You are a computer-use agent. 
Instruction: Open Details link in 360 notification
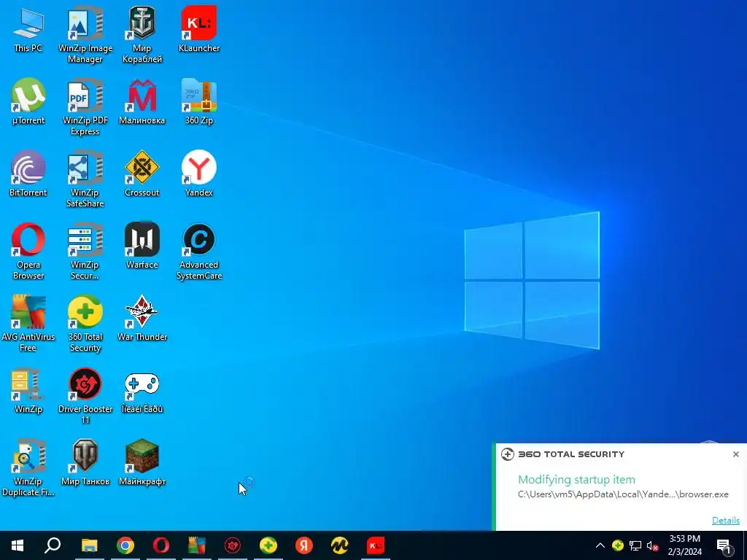[x=726, y=520]
